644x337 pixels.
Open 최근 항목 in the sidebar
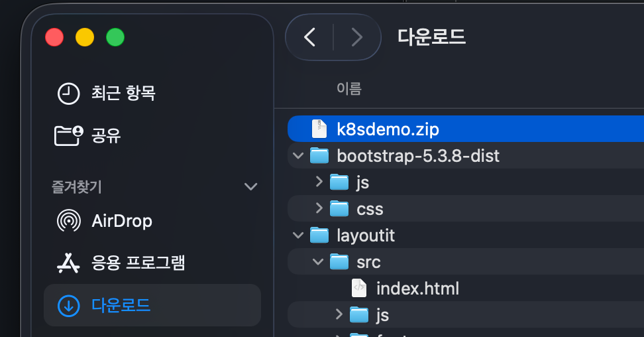pos(123,93)
